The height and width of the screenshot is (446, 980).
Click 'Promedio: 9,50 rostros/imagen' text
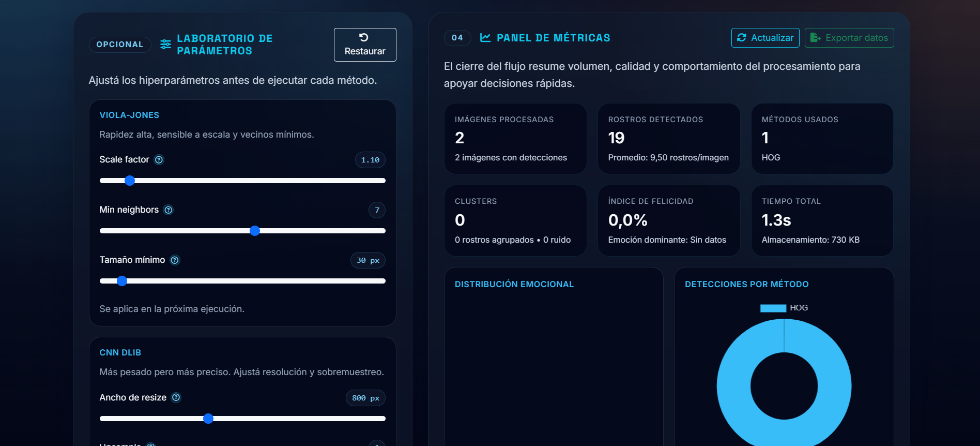[x=668, y=158]
